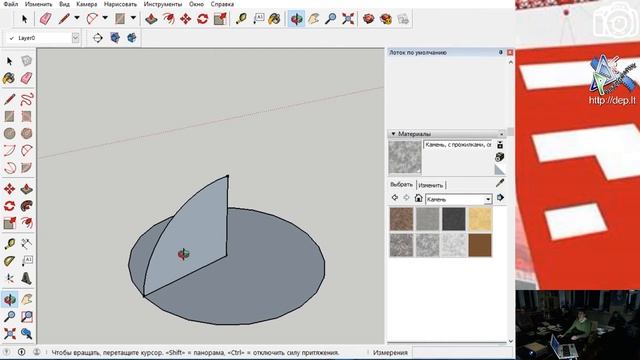Select the Freehand tool in the left palette

(x=26, y=99)
